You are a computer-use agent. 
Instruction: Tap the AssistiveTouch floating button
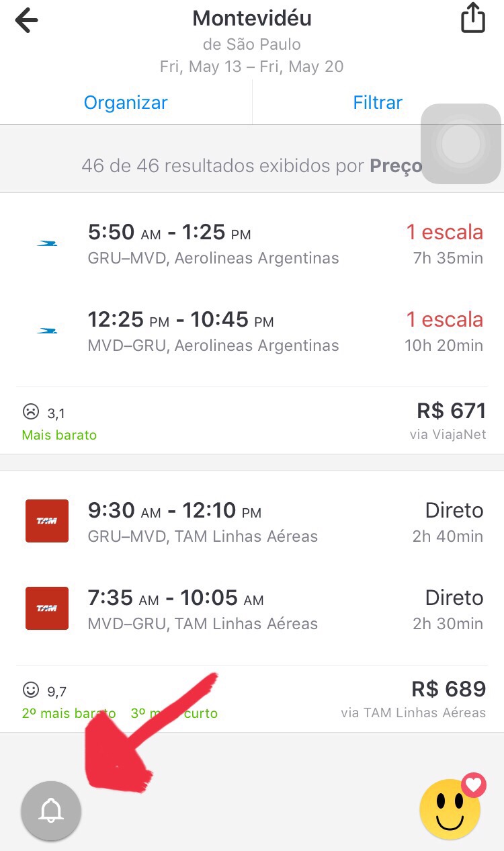click(461, 143)
